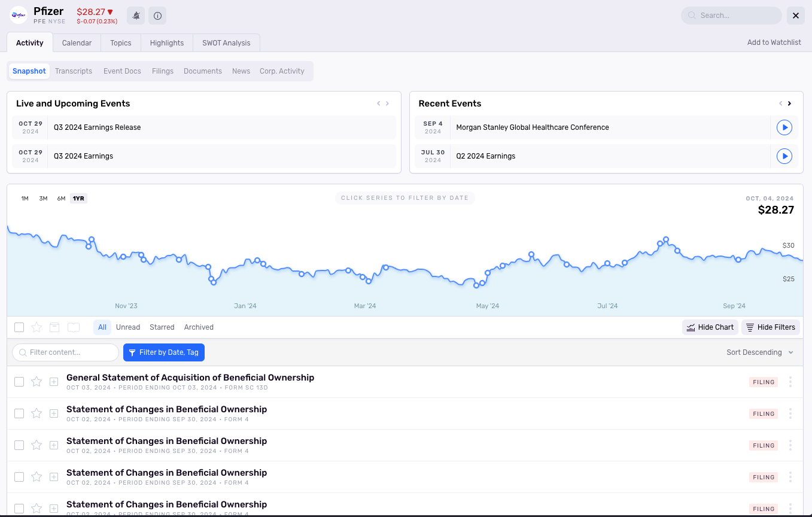Screen dimensions: 812x517
Task: Star the General Statement of Acquisition filing
Action: pos(37,382)
